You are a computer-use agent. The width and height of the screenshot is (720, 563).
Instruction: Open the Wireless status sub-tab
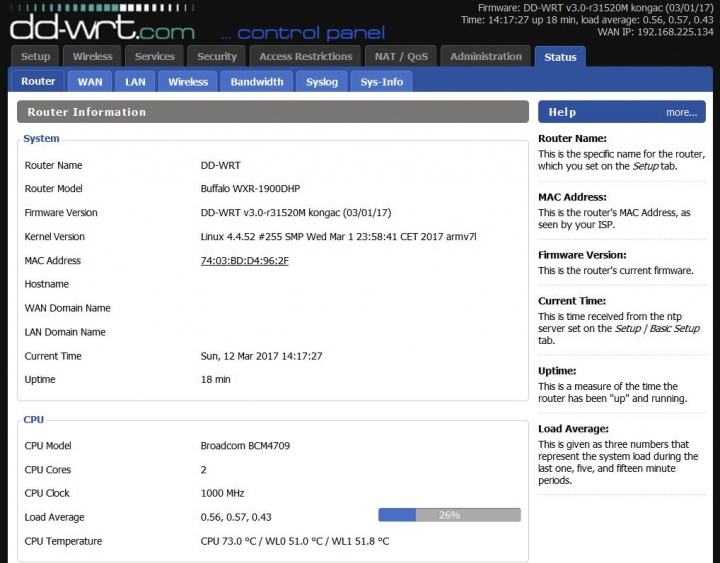pos(188,82)
